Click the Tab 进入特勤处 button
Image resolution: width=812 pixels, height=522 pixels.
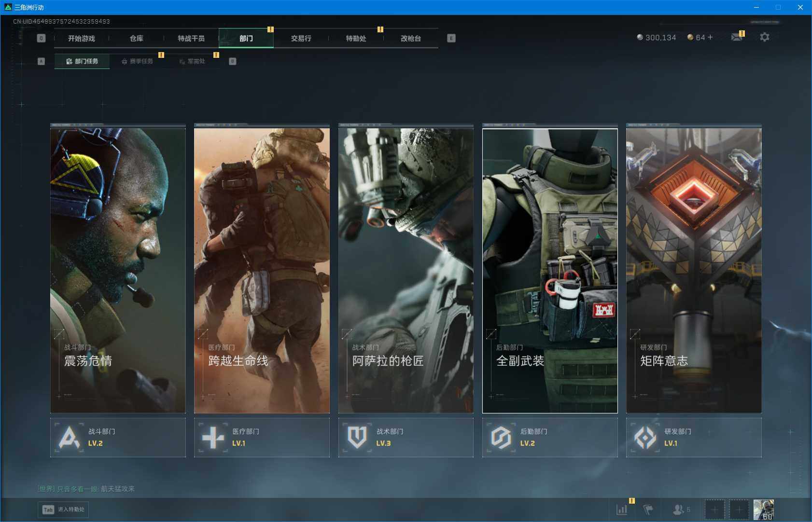pos(63,509)
